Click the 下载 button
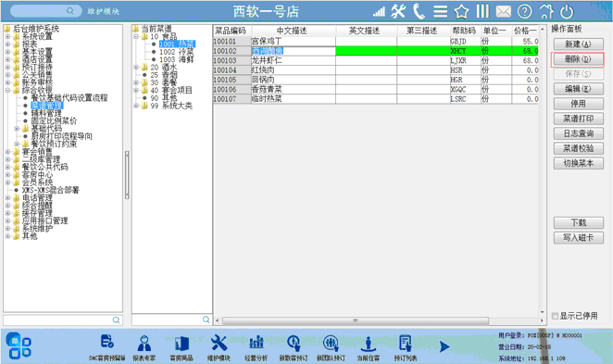This screenshot has width=613, height=364. [x=578, y=222]
